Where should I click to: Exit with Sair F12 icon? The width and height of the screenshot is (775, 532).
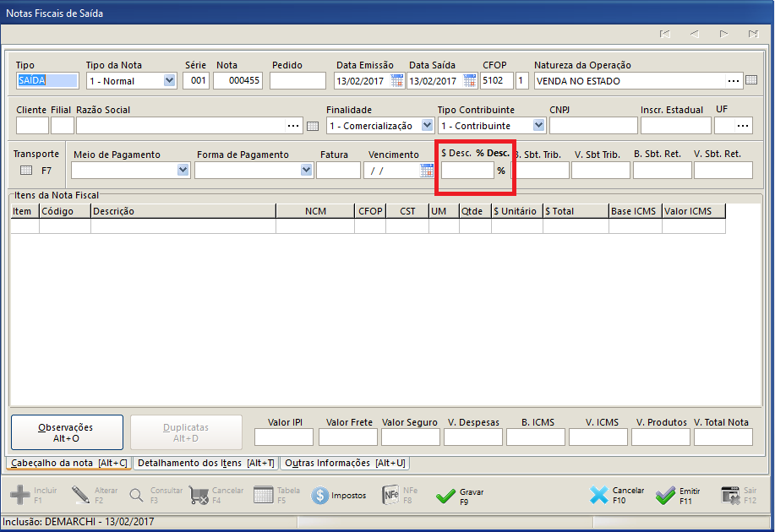pyautogui.click(x=730, y=495)
